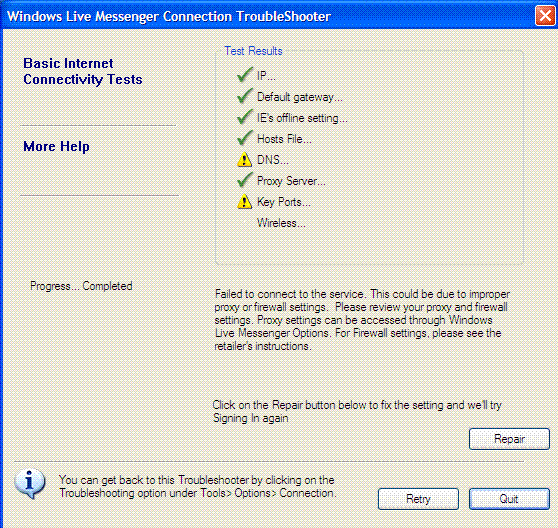Click the window title bar text
The height and width of the screenshot is (528, 558).
click(169, 16)
